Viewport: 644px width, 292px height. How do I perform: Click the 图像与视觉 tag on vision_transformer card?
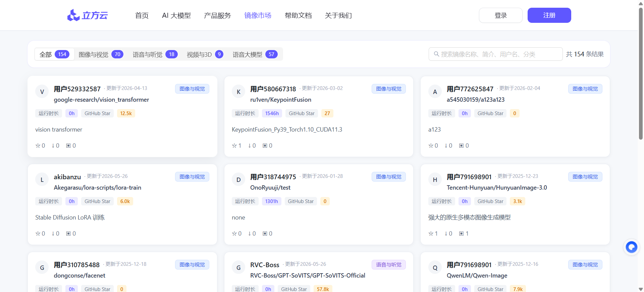coord(192,89)
